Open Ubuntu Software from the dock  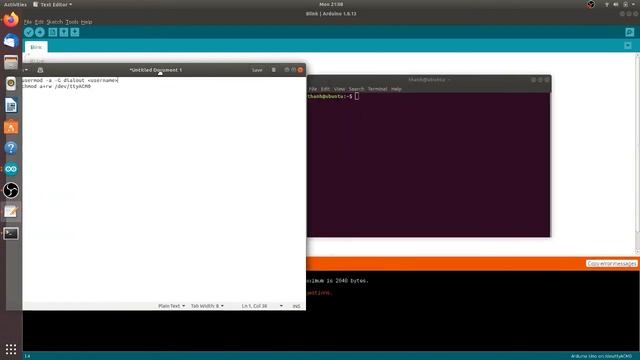(x=11, y=127)
